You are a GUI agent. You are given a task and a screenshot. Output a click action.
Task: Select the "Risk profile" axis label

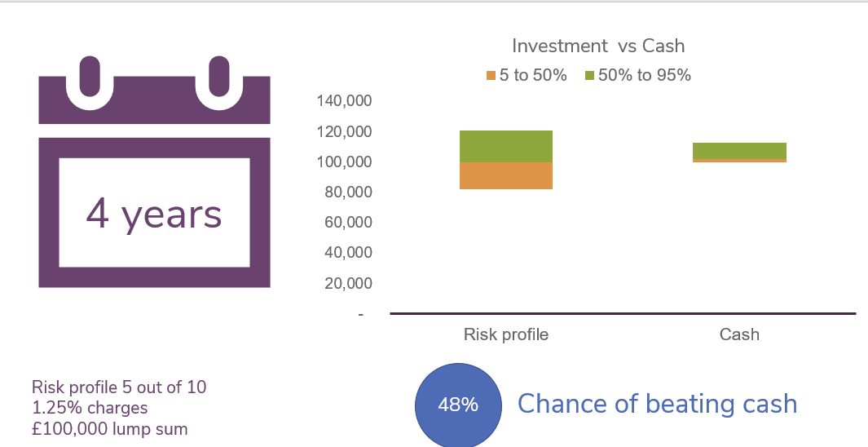point(506,334)
